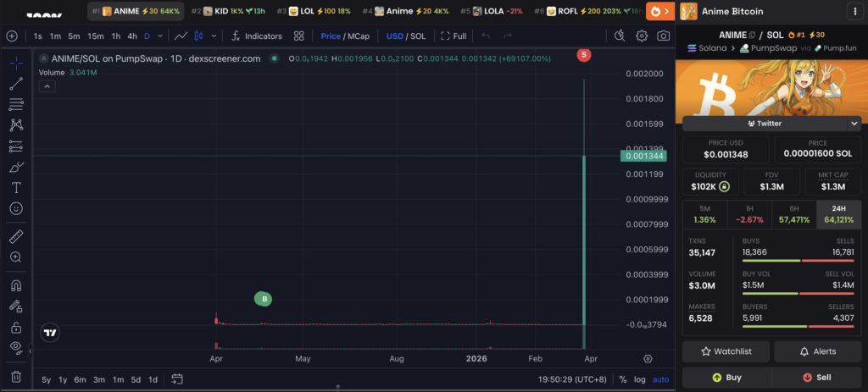Click the trash icon to remove drawings
This screenshot has height=392, width=868.
[x=16, y=376]
